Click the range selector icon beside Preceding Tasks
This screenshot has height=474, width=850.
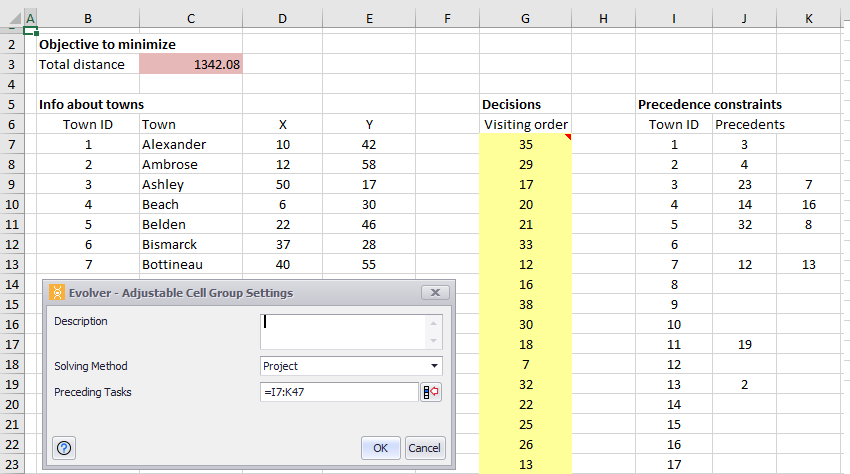coord(431,392)
